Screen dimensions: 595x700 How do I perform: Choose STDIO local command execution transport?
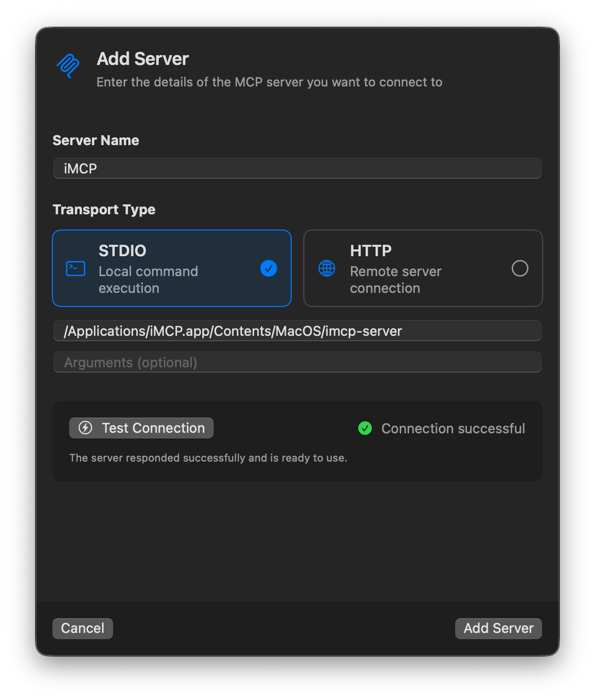[x=172, y=268]
